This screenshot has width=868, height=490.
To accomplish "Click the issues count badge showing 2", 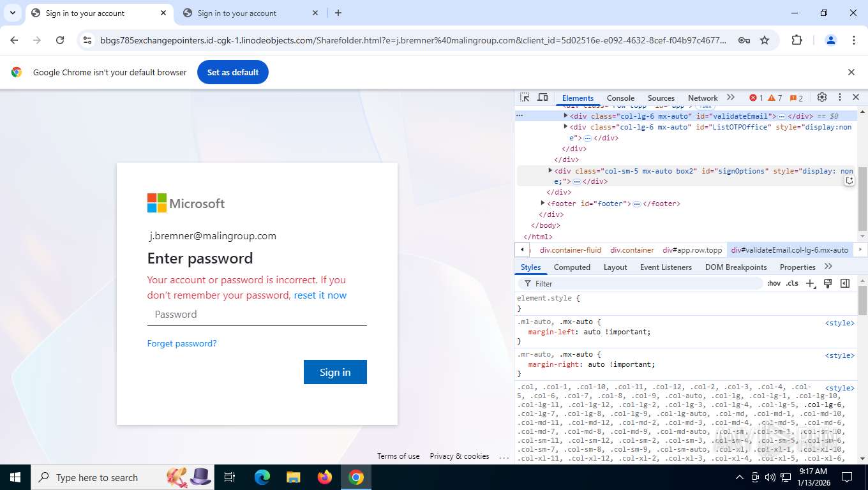I will pos(797,98).
